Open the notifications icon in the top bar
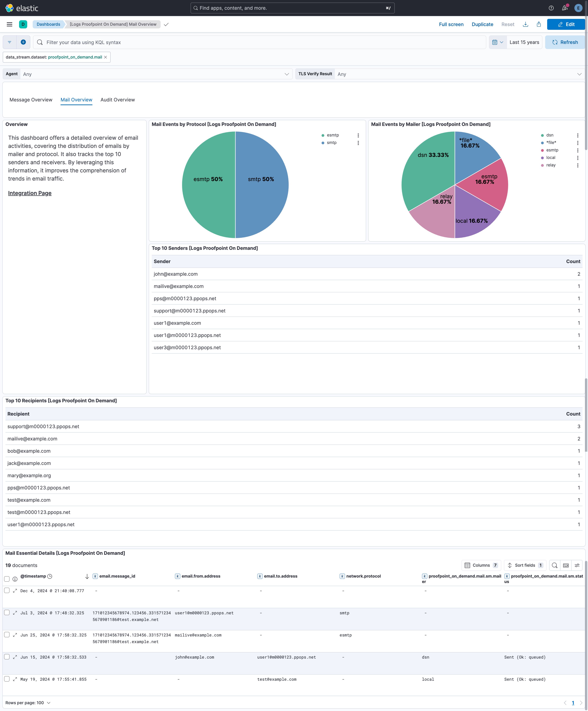 [x=565, y=8]
